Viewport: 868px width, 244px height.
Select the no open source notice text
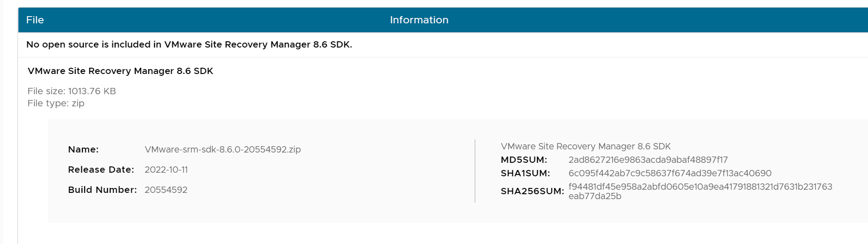point(189,44)
